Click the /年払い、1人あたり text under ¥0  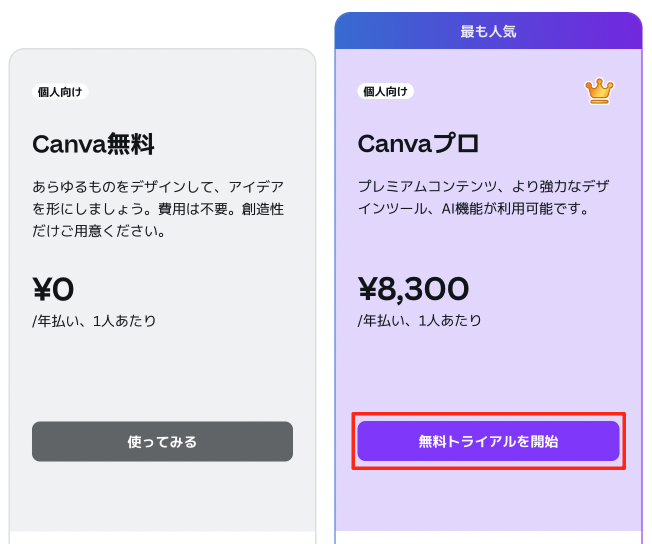coord(94,321)
